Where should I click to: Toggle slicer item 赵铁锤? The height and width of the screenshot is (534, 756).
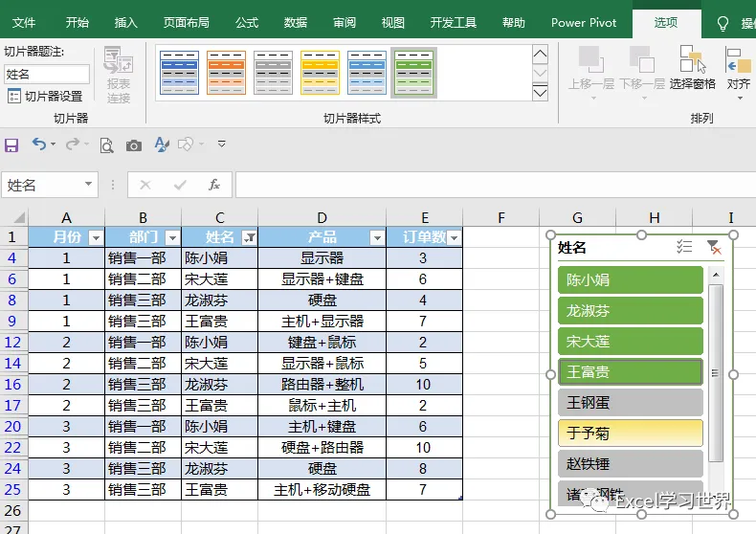pyautogui.click(x=631, y=463)
